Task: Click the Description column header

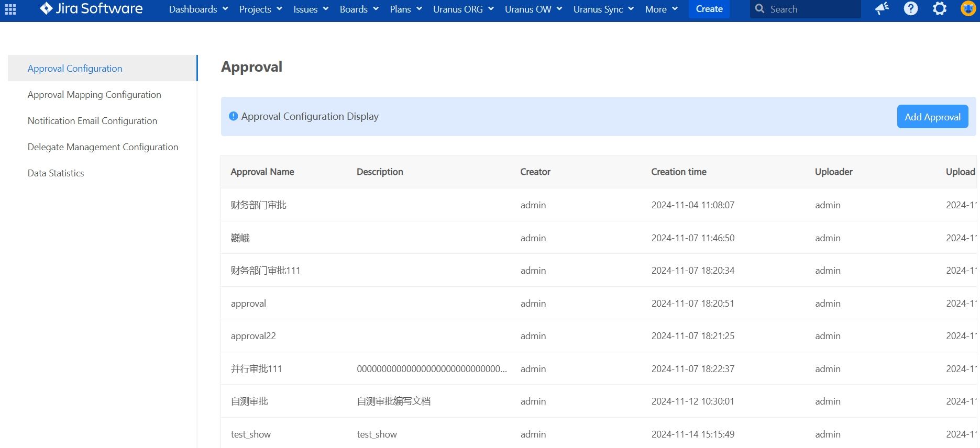Action: 380,172
